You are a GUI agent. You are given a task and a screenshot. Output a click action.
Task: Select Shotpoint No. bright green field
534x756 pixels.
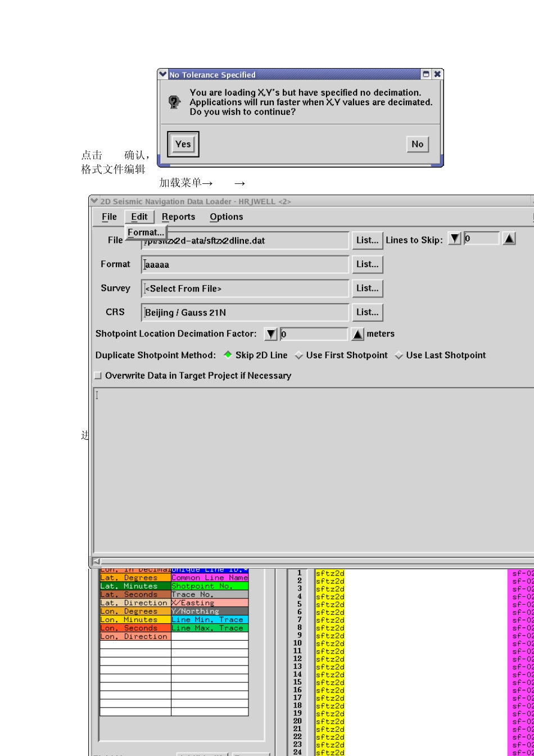(x=210, y=586)
